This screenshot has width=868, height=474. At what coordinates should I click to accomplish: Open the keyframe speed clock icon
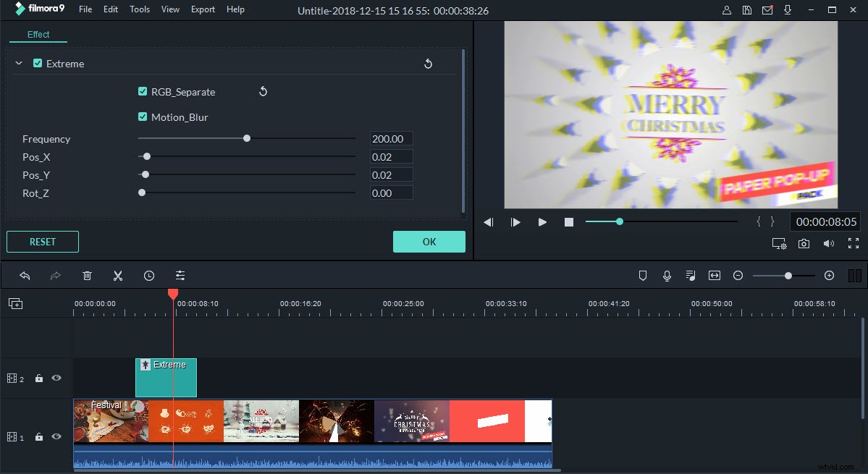point(148,275)
